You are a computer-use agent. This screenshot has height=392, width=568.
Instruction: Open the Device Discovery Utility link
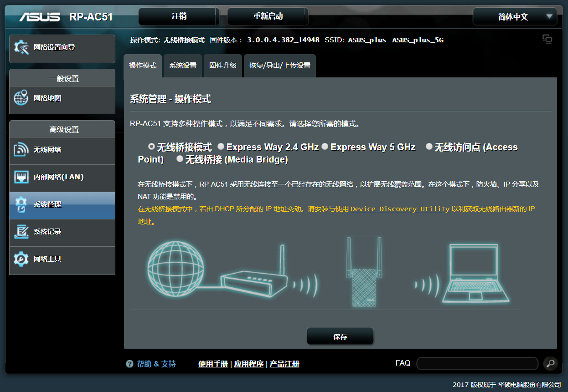(400, 209)
